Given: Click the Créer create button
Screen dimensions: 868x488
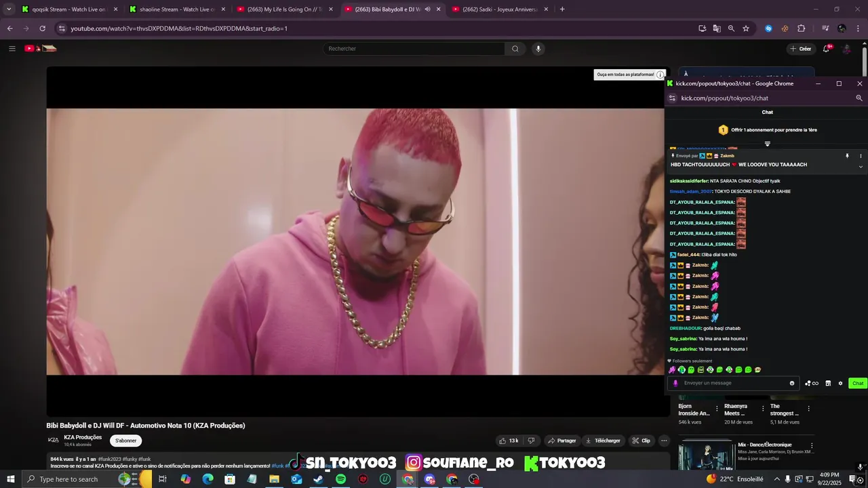Looking at the screenshot, I should 801,49.
